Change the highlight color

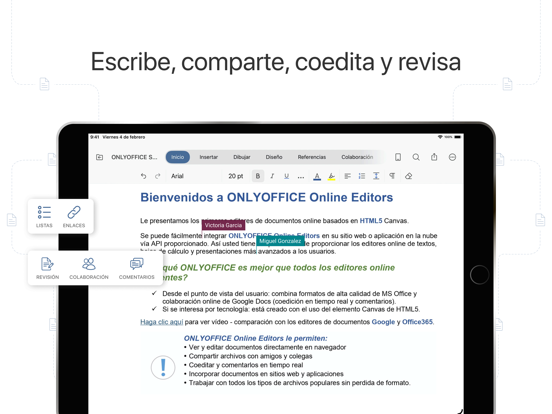(x=331, y=176)
